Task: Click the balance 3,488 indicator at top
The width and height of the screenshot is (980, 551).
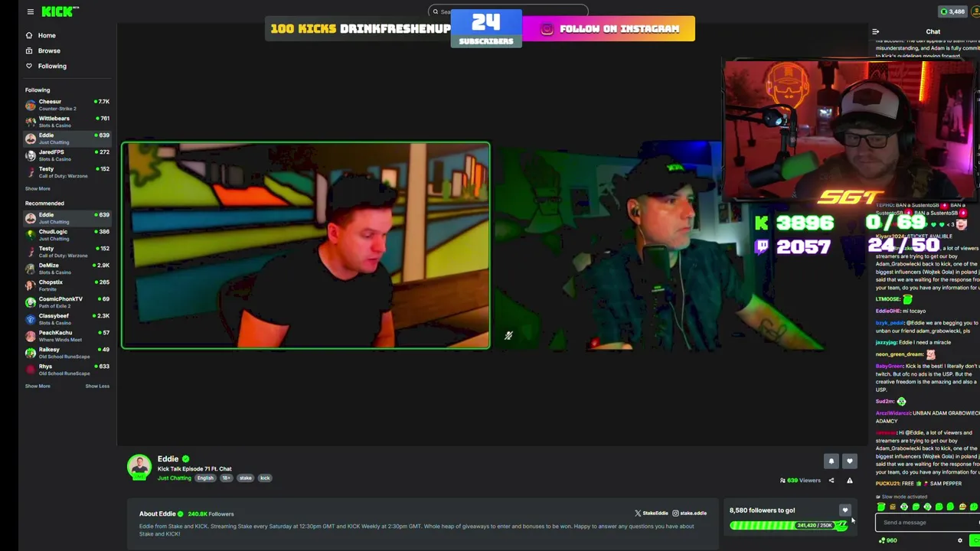Action: [953, 11]
